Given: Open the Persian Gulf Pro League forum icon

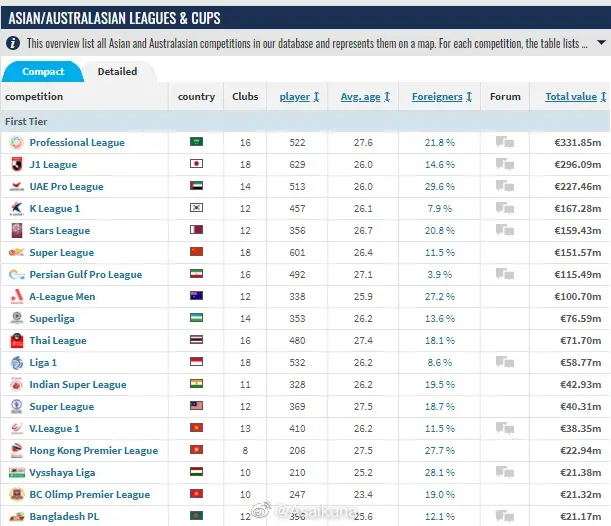Looking at the screenshot, I should [x=505, y=274].
